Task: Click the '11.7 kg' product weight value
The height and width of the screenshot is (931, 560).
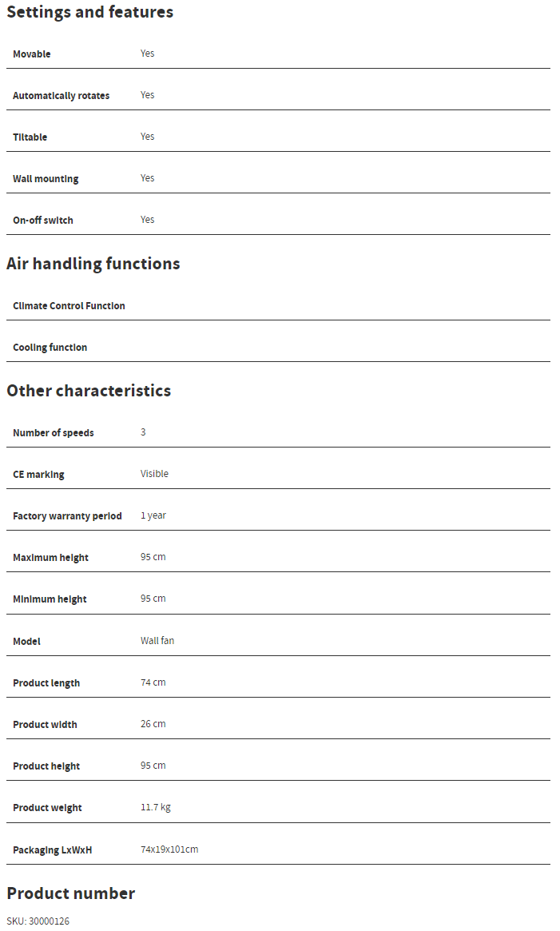Action: coord(156,807)
